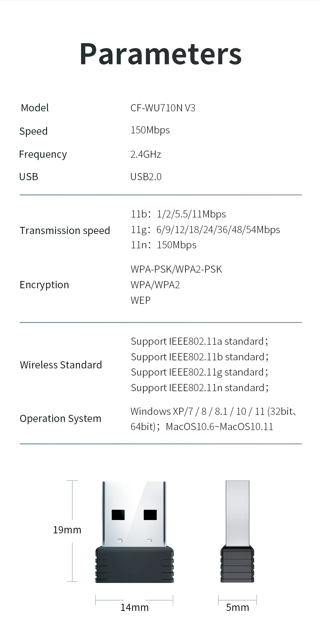
Task: Click the Parameters heading
Action: (x=160, y=54)
